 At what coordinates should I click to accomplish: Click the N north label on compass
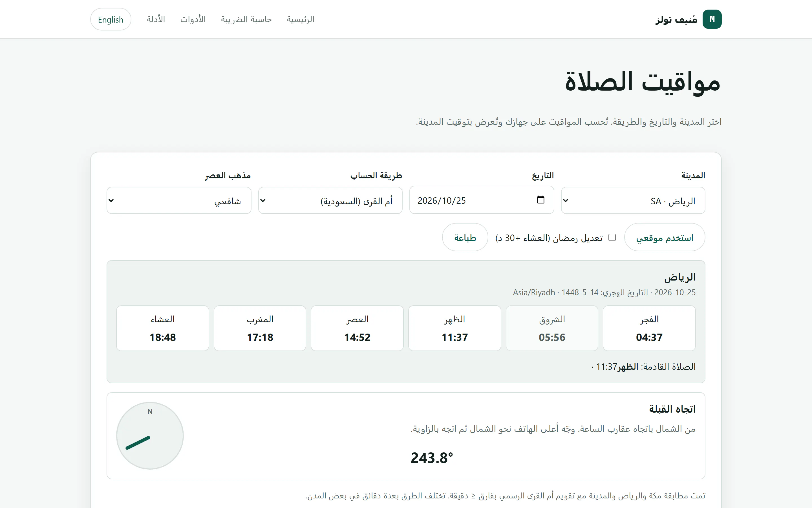coord(150,411)
